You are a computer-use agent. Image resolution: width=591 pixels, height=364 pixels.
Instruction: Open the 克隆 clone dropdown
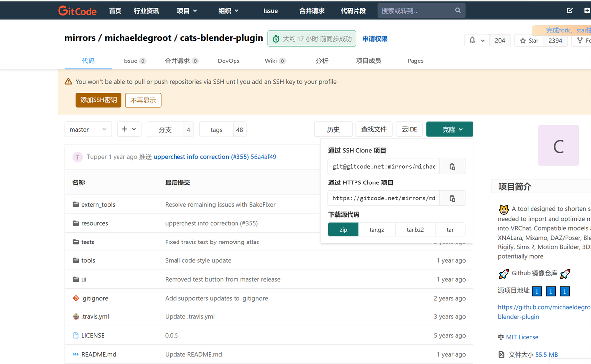(x=450, y=129)
